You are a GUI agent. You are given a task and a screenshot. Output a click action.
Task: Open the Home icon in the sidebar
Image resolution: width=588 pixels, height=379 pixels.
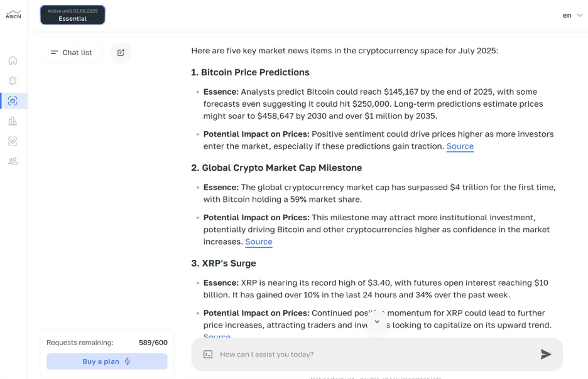13,60
